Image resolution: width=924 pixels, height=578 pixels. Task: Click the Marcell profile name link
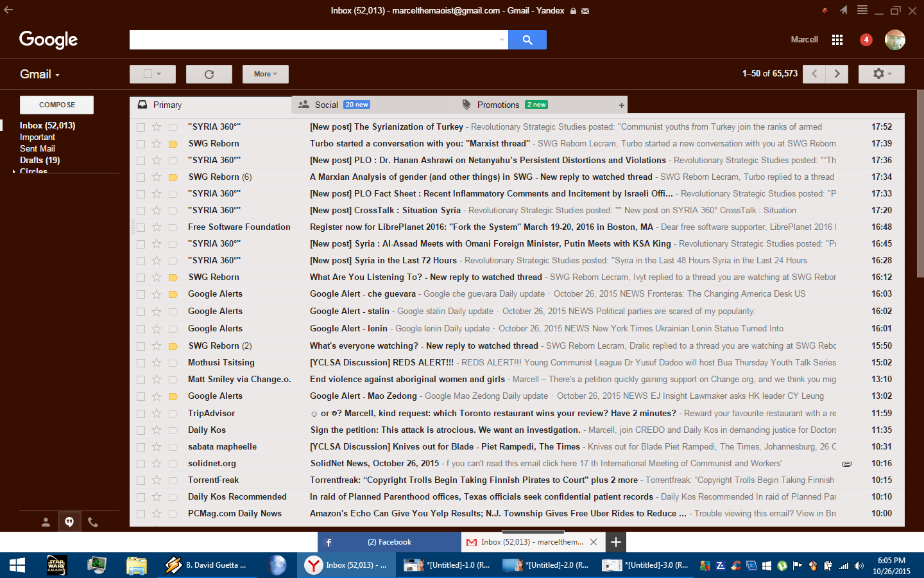[804, 40]
